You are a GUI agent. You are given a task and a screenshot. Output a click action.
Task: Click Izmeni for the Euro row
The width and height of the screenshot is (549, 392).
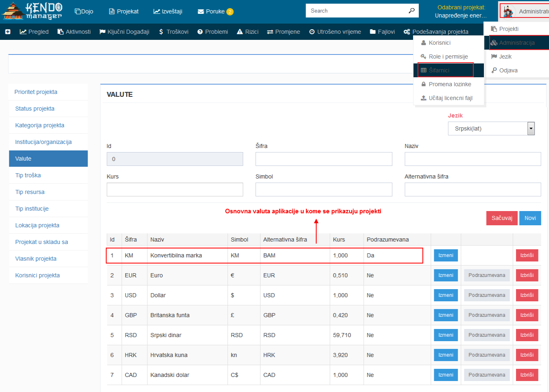coord(446,275)
